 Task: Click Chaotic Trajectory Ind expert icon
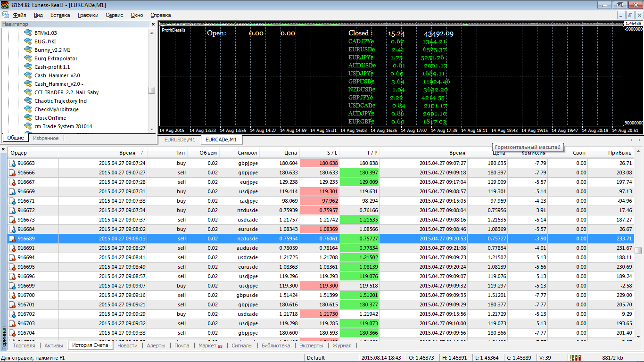click(28, 101)
